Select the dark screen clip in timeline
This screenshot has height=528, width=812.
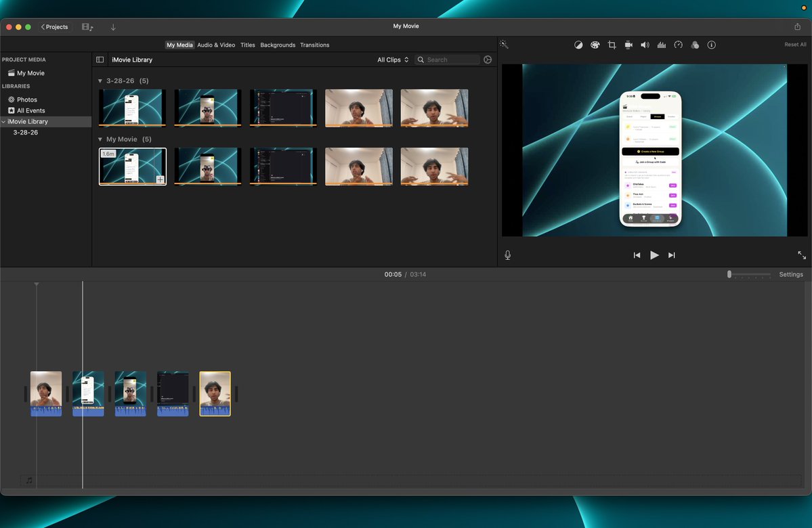pyautogui.click(x=173, y=393)
